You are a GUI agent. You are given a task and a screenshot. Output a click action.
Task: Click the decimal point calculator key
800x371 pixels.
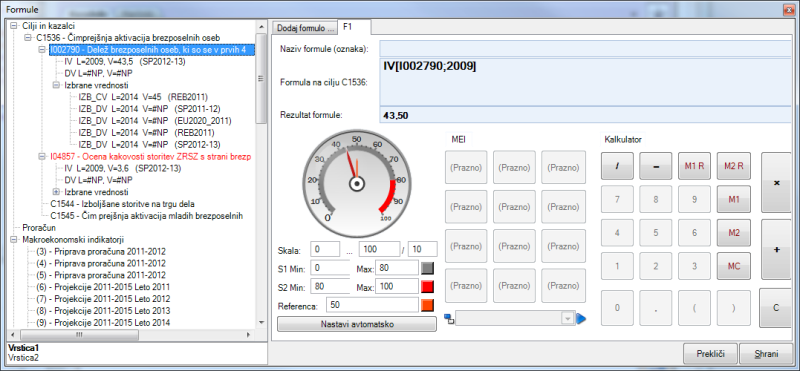pyautogui.click(x=656, y=308)
